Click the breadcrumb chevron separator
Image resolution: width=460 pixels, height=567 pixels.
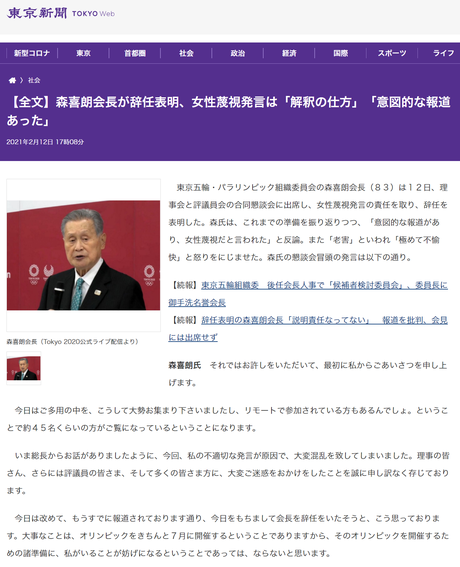tap(22, 80)
